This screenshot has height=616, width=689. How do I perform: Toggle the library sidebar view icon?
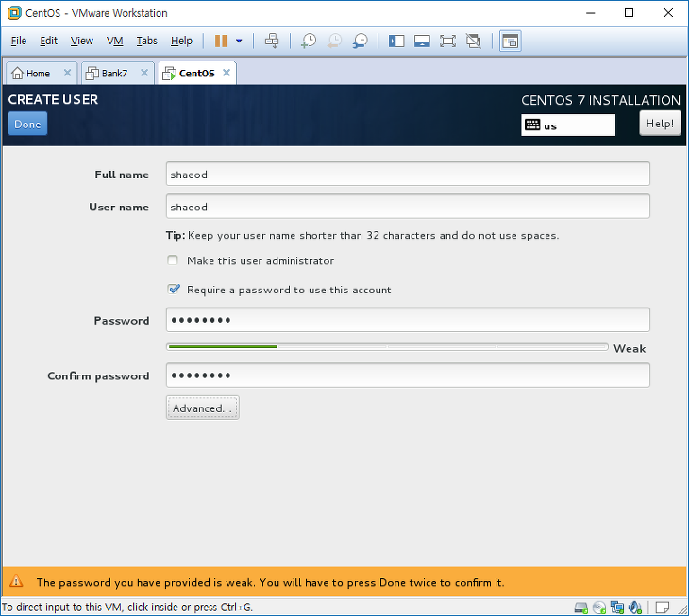pos(396,42)
